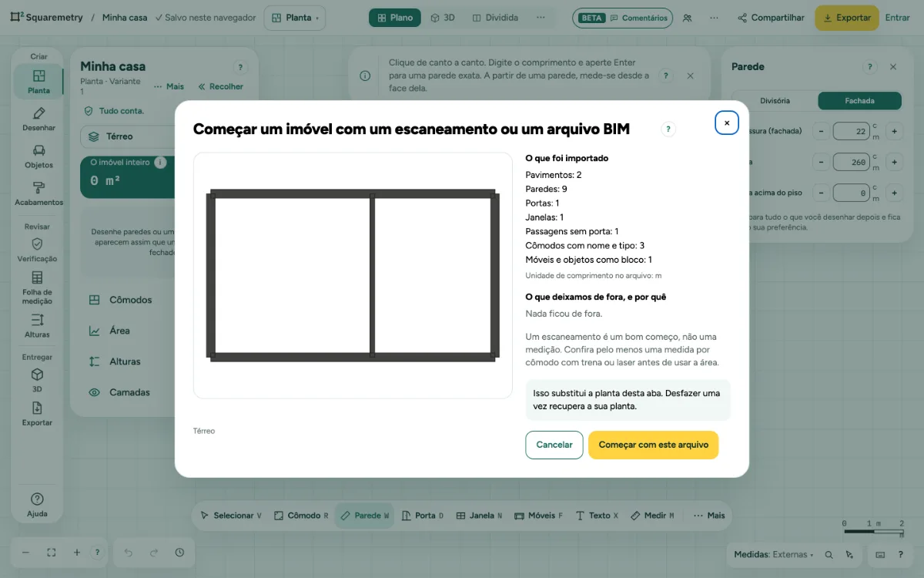Open the Desenhar tool in the sidebar
Screen dimensions: 924x578
pos(38,119)
